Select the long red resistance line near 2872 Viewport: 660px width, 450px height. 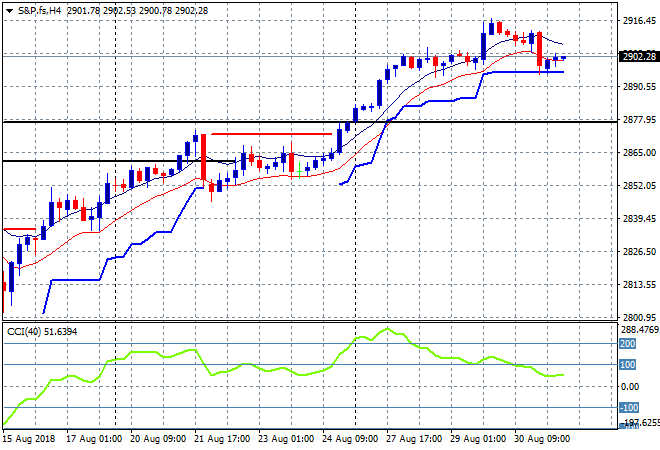click(x=271, y=134)
